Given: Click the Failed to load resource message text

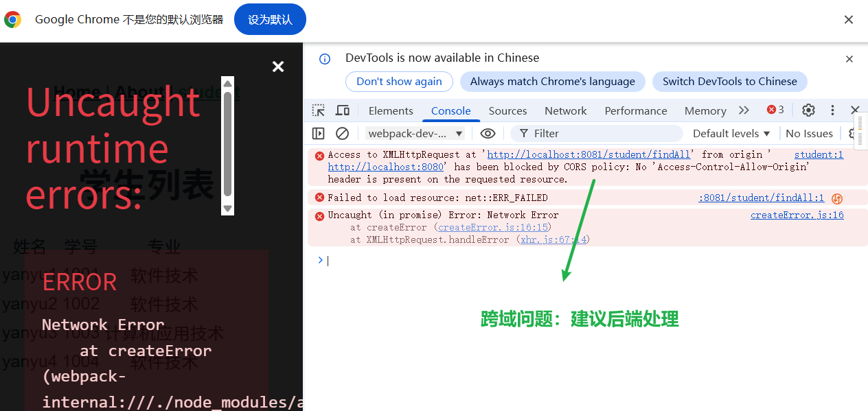Looking at the screenshot, I should pyautogui.click(x=438, y=198).
